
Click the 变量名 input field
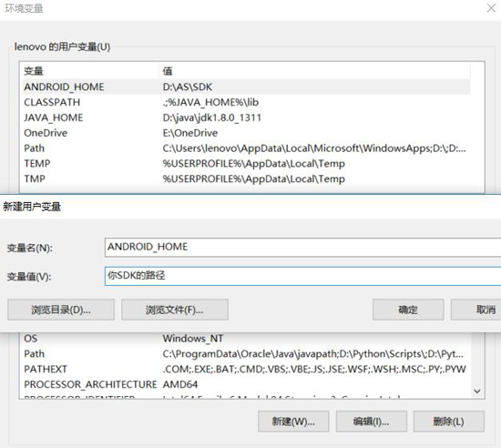303,247
